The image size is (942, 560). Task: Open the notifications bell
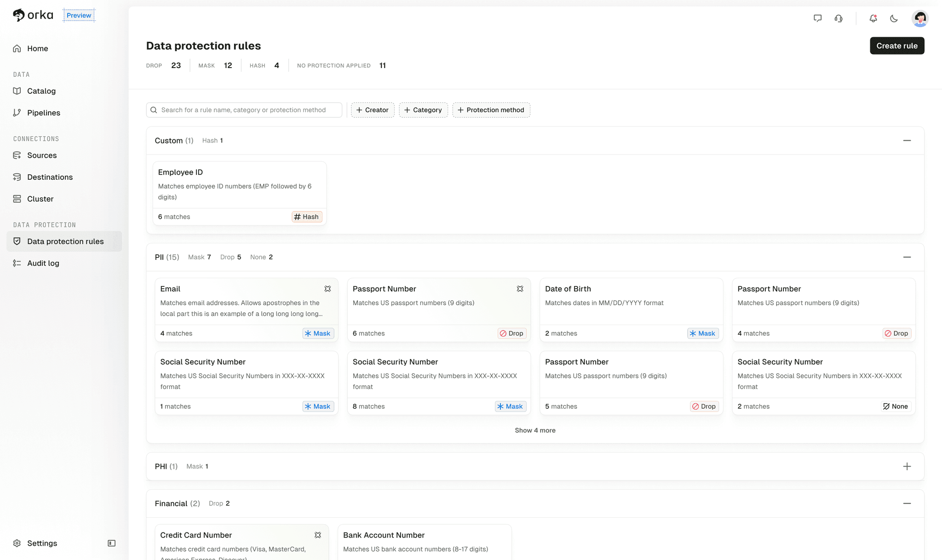tap(873, 18)
